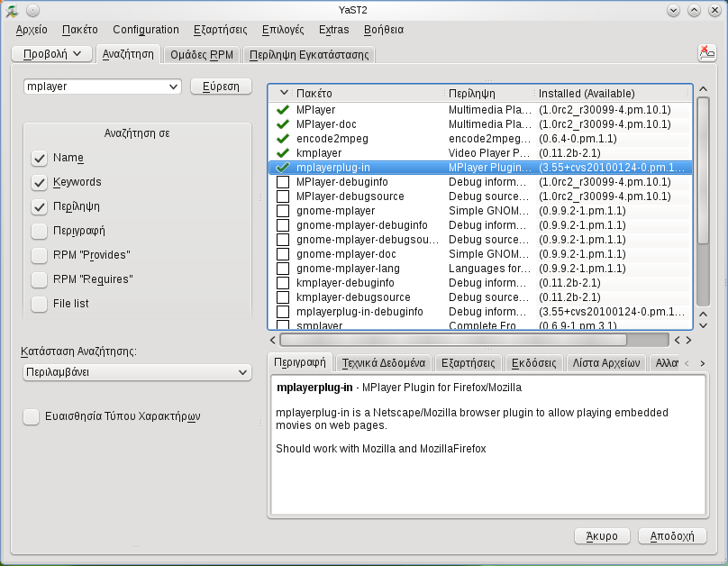The image size is (728, 566).
Task: Click the status icon of encode2mpeg
Action: [283, 139]
